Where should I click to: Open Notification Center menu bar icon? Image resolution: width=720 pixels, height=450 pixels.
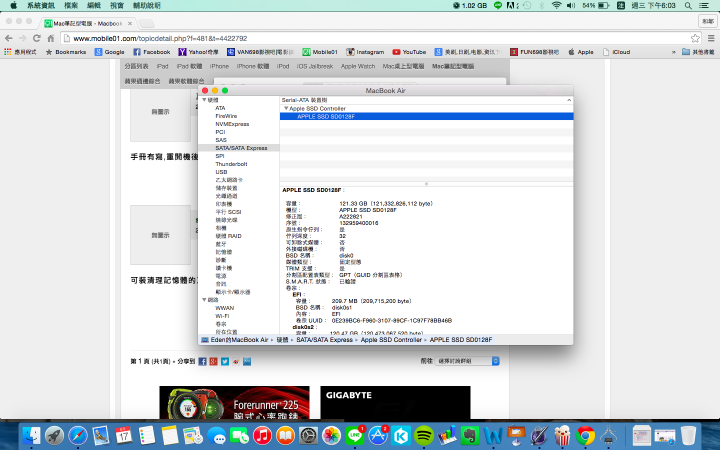pyautogui.click(x=703, y=6)
